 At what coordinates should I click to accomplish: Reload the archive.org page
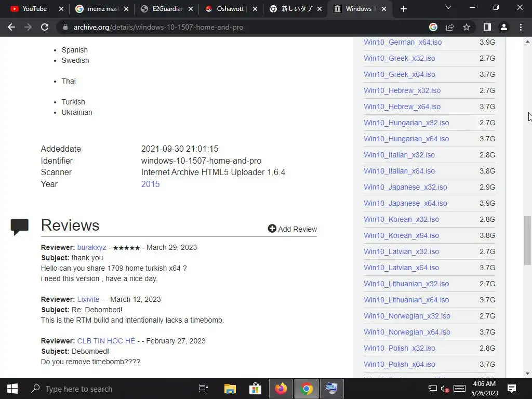pyautogui.click(x=45, y=27)
